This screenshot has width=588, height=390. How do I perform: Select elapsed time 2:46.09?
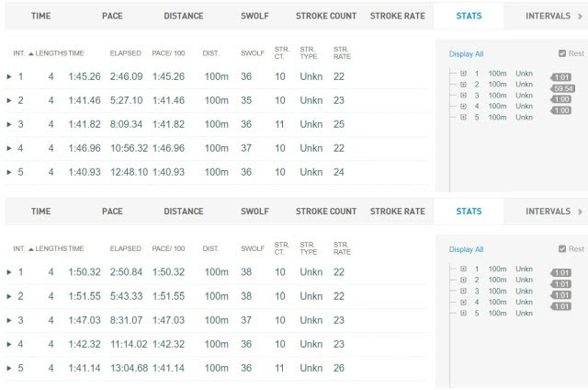[x=127, y=76]
